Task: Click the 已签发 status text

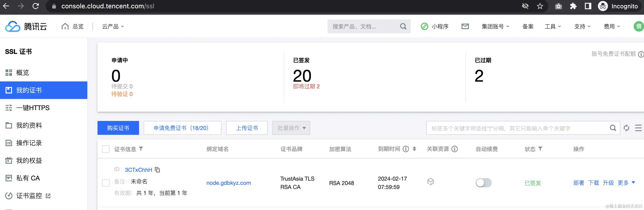Action: point(533,183)
